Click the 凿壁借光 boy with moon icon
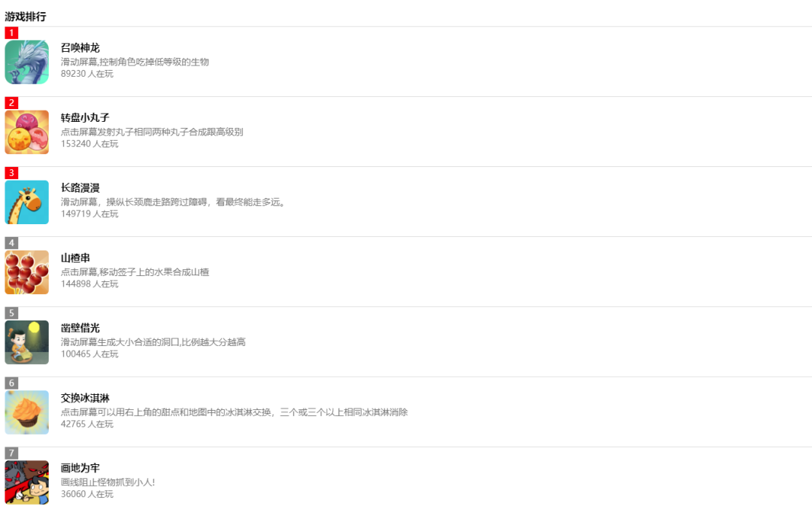This screenshot has height=516, width=812. 27,342
